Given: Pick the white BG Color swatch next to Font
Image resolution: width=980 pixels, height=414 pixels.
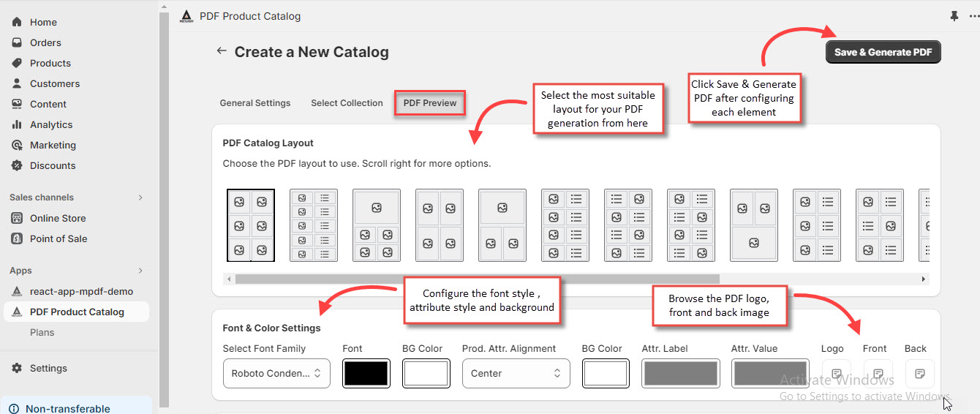Looking at the screenshot, I should tap(426, 373).
